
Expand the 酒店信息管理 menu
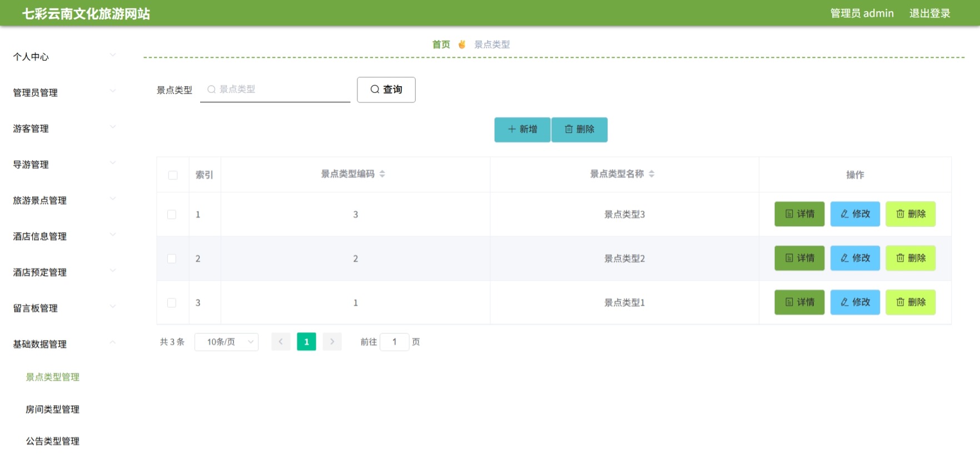(64, 236)
